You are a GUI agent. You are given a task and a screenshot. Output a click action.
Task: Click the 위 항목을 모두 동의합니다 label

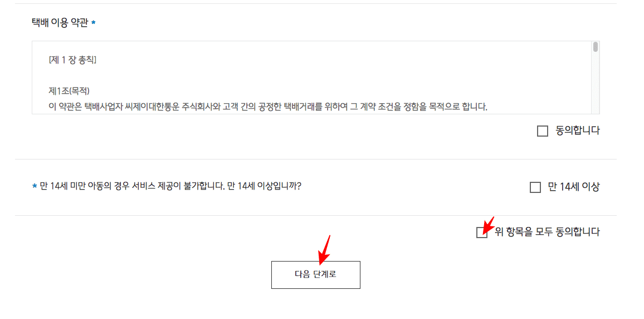click(x=547, y=232)
